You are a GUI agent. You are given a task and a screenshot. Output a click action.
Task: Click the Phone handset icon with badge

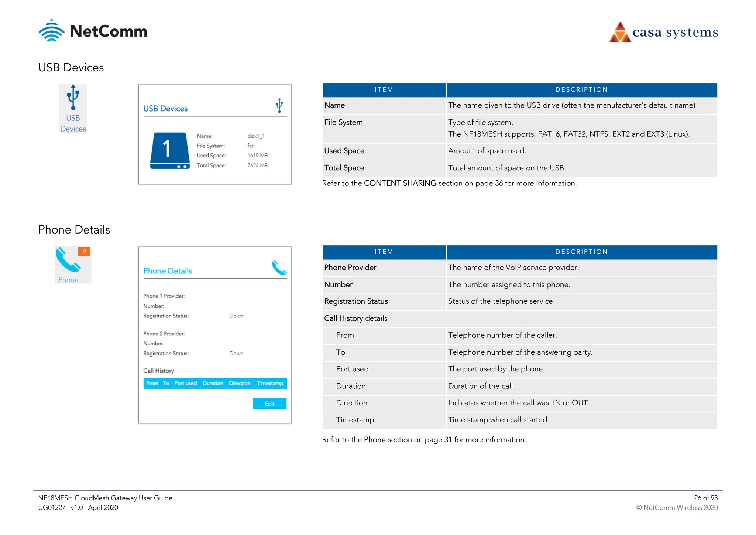pyautogui.click(x=68, y=260)
